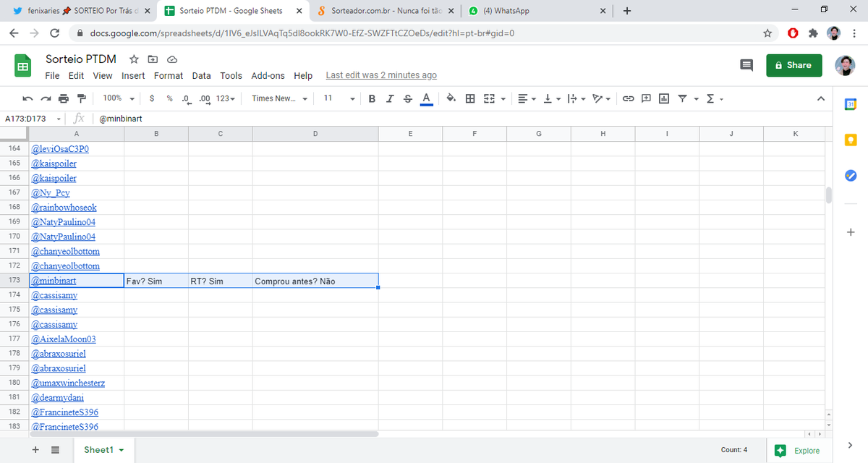Open Text wrapping dropdown
This screenshot has height=463, width=868.
point(576,98)
